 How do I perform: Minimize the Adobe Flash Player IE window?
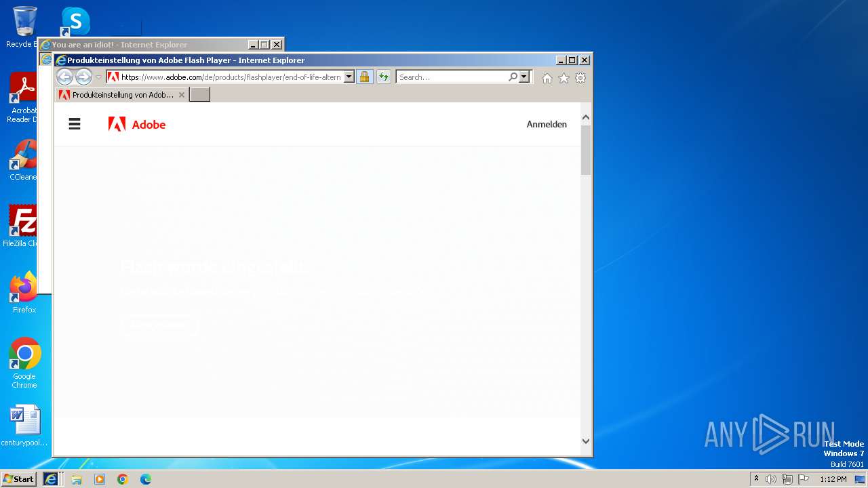(x=560, y=60)
